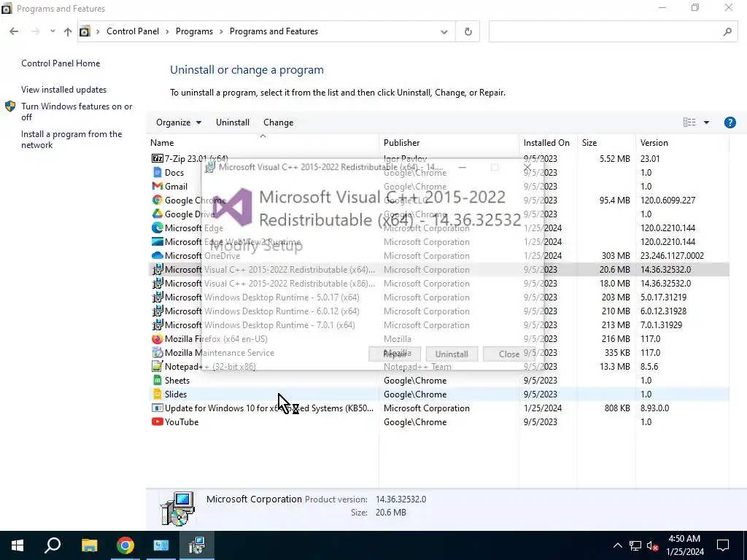747x560 pixels.
Task: Open Turn Windows features on or off
Action: tap(77, 112)
